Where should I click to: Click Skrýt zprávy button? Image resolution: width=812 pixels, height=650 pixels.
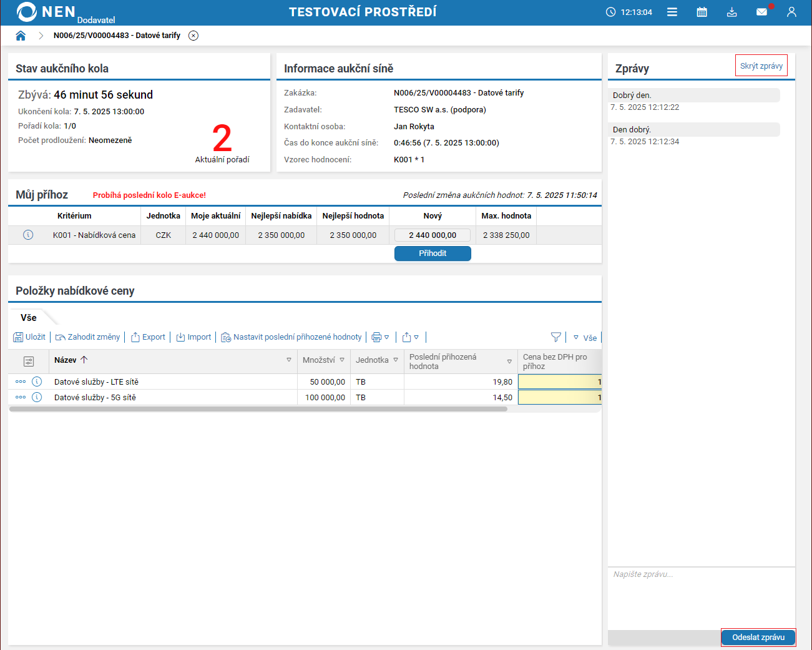point(761,66)
